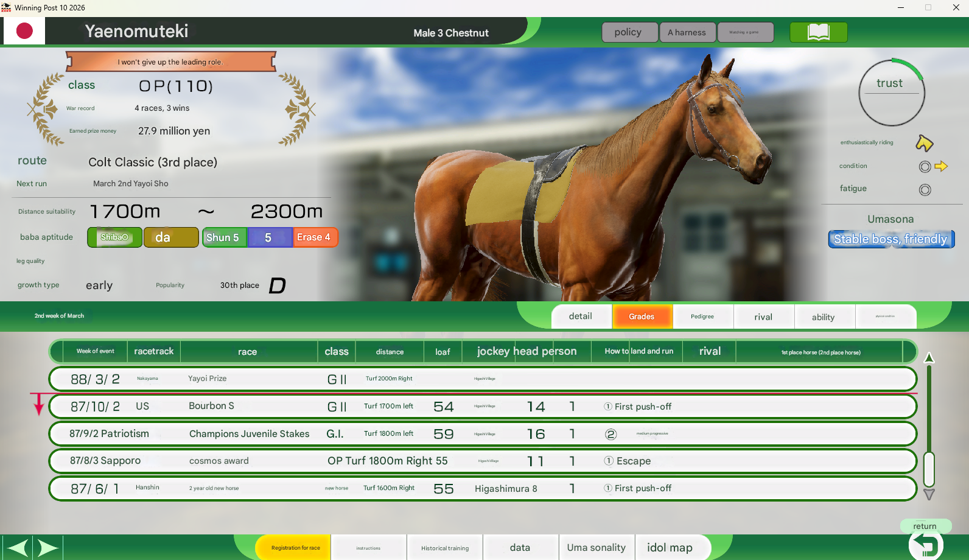The image size is (969, 560).
Task: Click the trust gauge circle
Action: (x=892, y=92)
